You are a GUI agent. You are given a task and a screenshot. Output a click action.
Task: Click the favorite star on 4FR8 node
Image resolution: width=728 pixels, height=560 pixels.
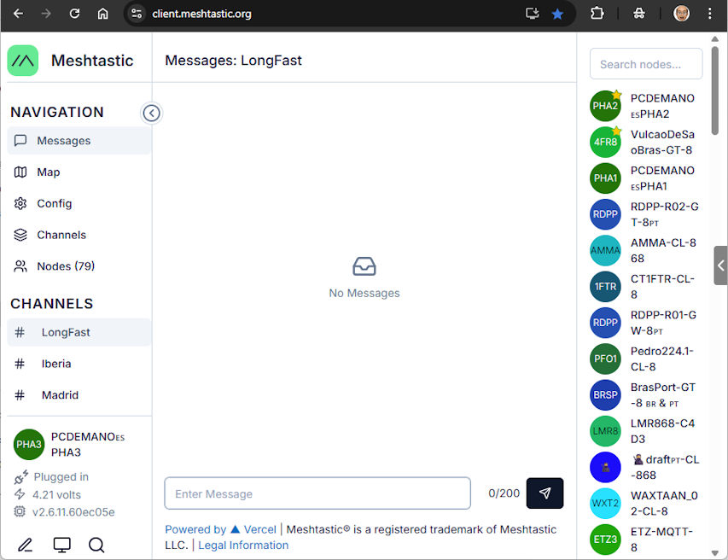(x=616, y=131)
